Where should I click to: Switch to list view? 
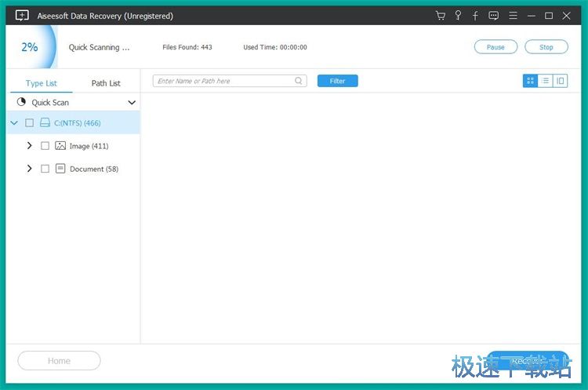(x=545, y=81)
